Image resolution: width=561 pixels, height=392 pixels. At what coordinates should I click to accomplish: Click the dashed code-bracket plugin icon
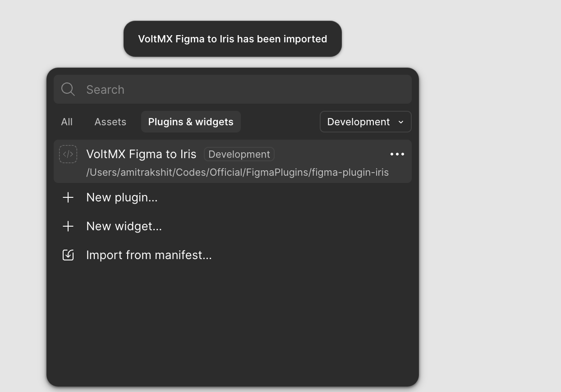pyautogui.click(x=68, y=154)
